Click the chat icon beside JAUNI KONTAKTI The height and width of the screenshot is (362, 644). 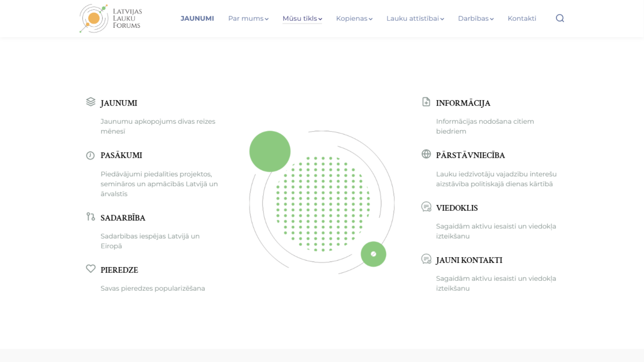tap(426, 259)
